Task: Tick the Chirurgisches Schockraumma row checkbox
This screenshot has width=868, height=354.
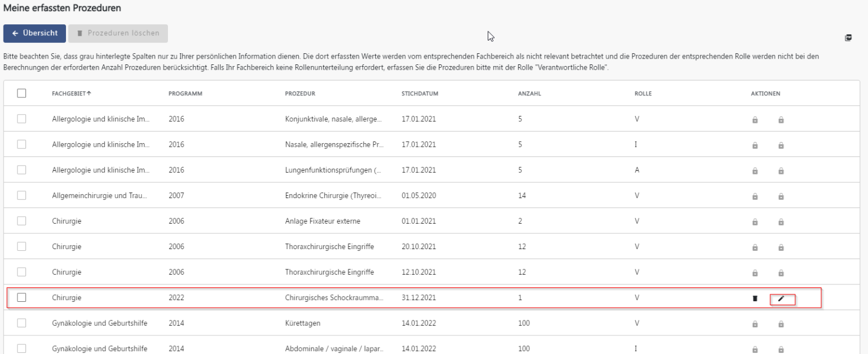Action: (x=21, y=297)
